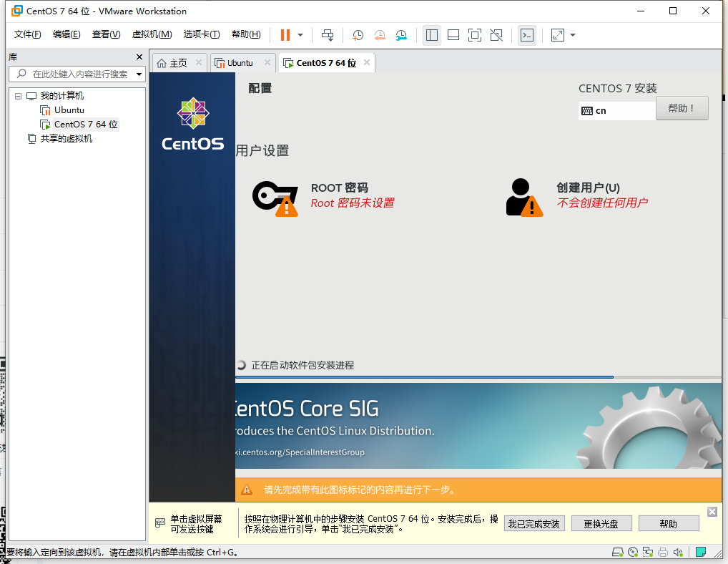Select CentOS 7 64 位 in library tree
Image resolution: width=728 pixels, height=564 pixels.
point(86,125)
